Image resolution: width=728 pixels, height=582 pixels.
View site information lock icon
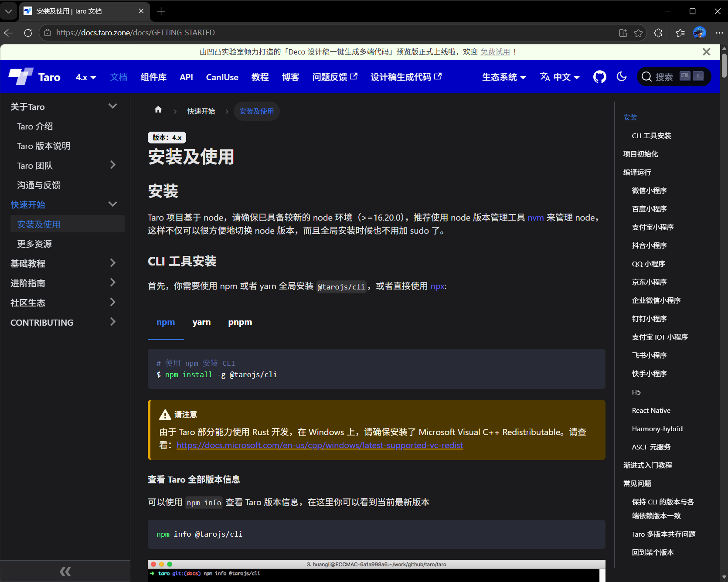click(x=48, y=33)
